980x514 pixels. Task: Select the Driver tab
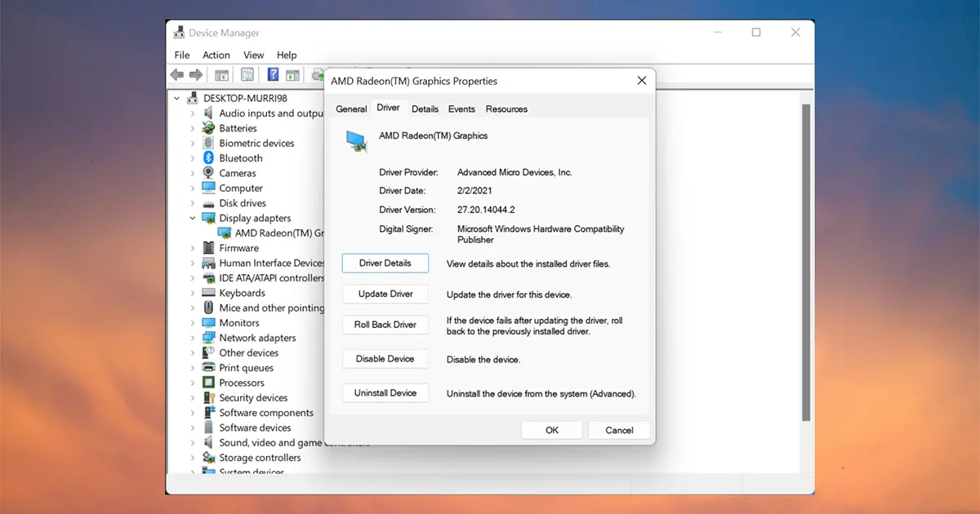(388, 108)
